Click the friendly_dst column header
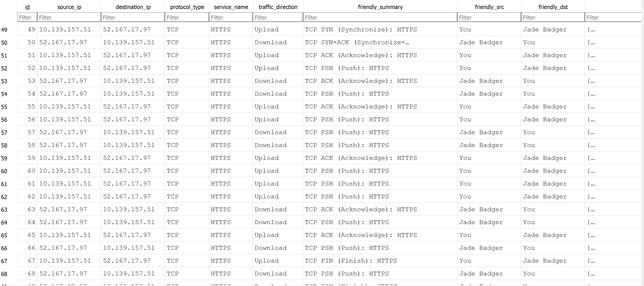This screenshot has height=286, width=644. click(553, 7)
